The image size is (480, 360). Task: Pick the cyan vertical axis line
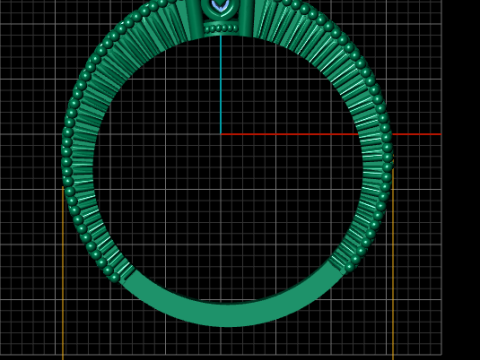pyautogui.click(x=221, y=85)
